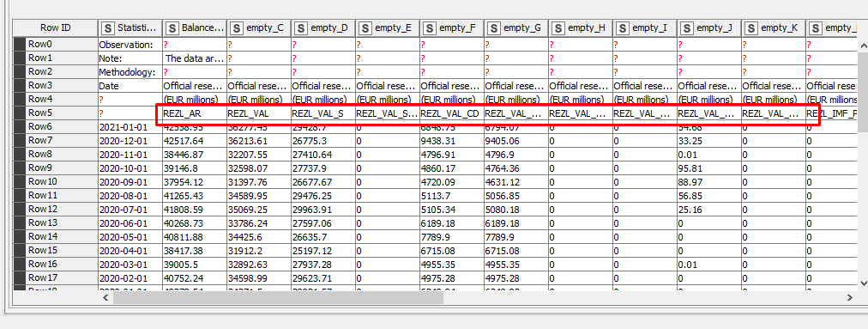Image resolution: width=868 pixels, height=329 pixels.
Task: Click the value 40268.73
Action: point(194,223)
